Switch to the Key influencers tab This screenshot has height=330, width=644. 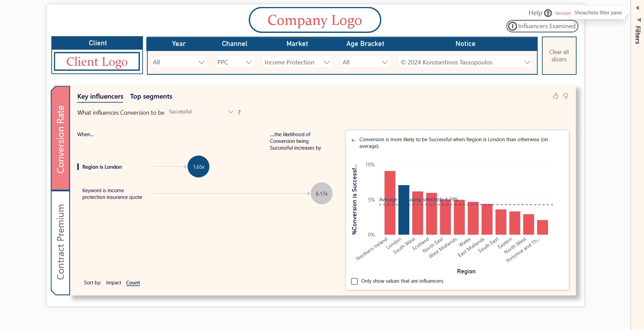(x=100, y=97)
